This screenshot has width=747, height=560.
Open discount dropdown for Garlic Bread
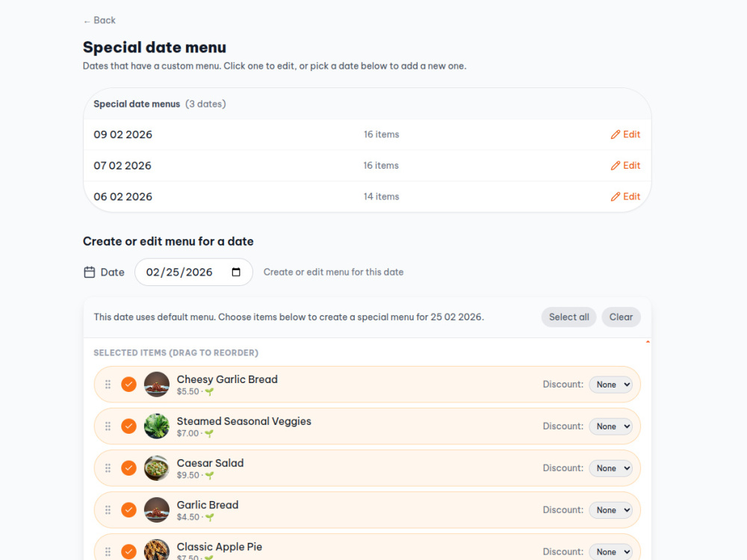(x=611, y=510)
